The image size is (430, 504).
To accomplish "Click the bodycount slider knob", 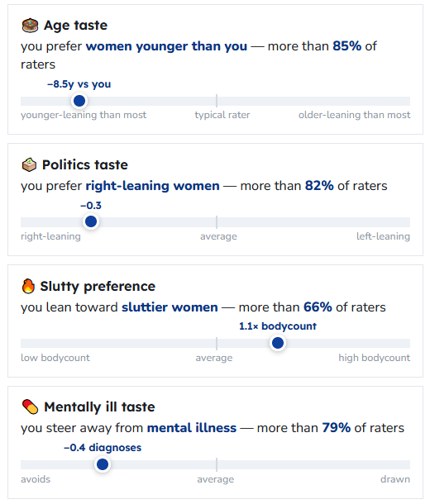I will point(278,343).
